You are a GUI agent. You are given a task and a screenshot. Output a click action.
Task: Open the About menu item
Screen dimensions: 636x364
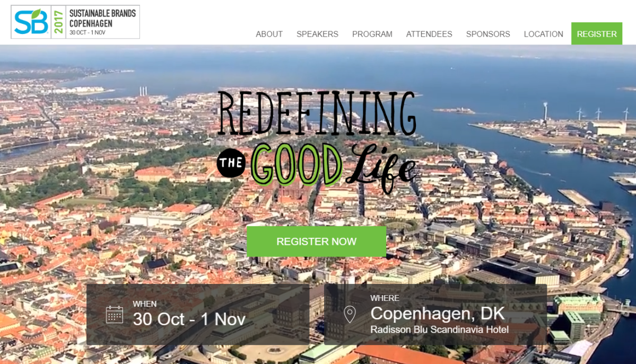(269, 34)
